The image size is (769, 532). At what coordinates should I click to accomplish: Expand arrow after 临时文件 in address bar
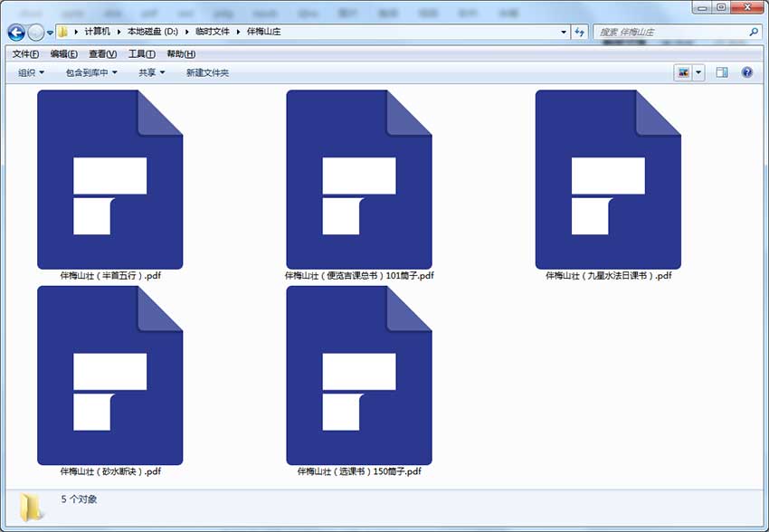[x=238, y=32]
